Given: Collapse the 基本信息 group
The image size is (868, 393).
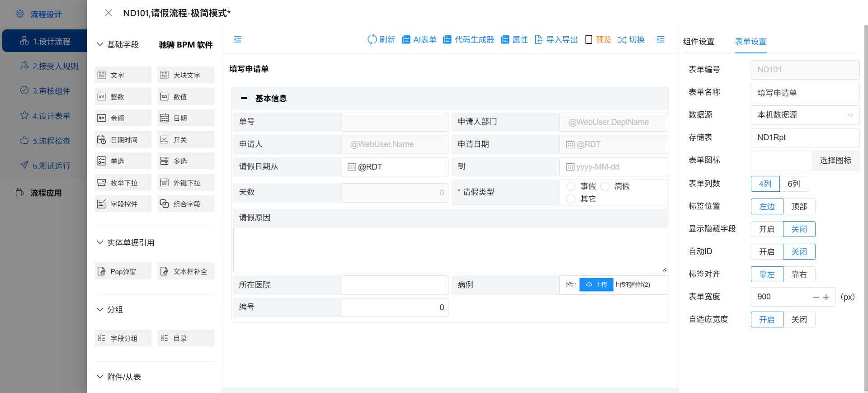Looking at the screenshot, I should (244, 98).
